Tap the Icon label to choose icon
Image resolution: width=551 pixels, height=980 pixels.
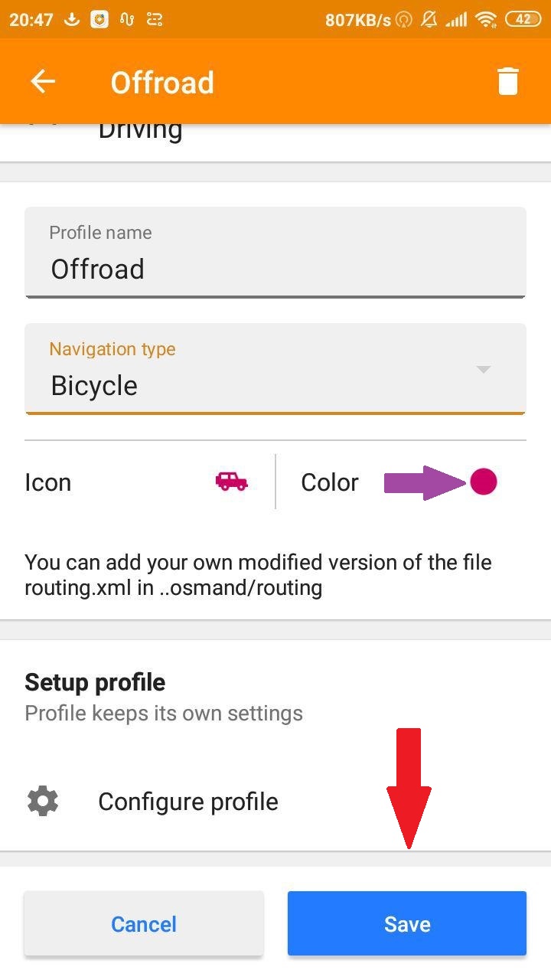(48, 482)
